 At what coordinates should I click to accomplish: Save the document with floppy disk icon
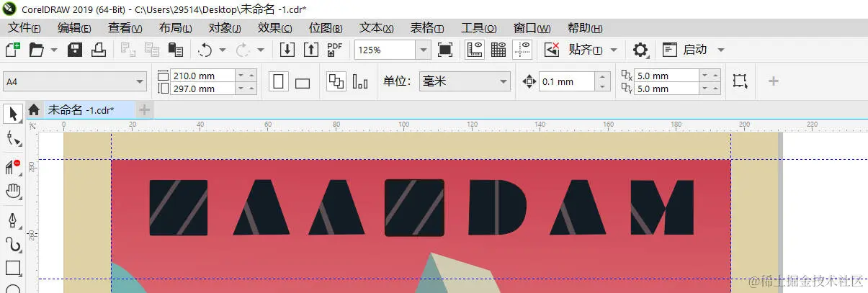74,50
